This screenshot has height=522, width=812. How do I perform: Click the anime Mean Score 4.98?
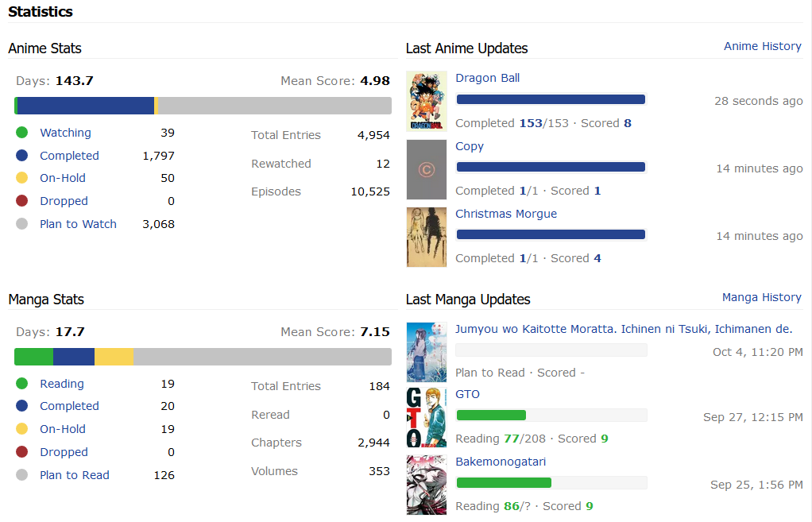(x=375, y=81)
